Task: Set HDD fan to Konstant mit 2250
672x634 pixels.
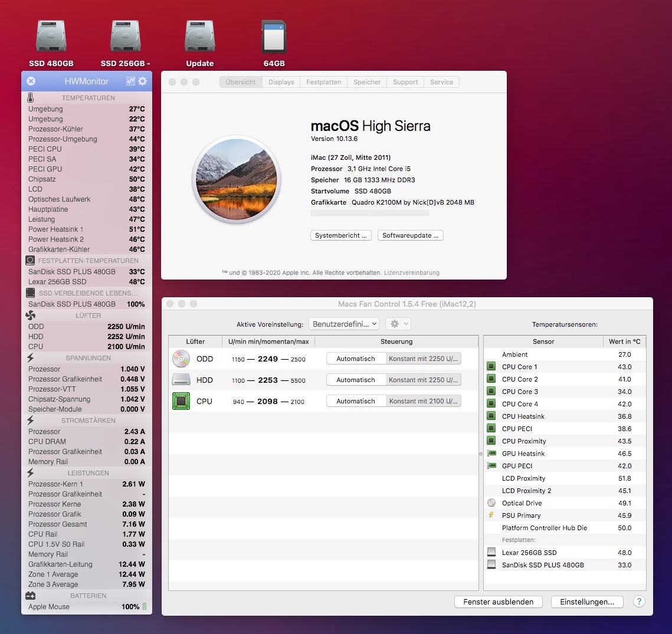Action: [423, 380]
